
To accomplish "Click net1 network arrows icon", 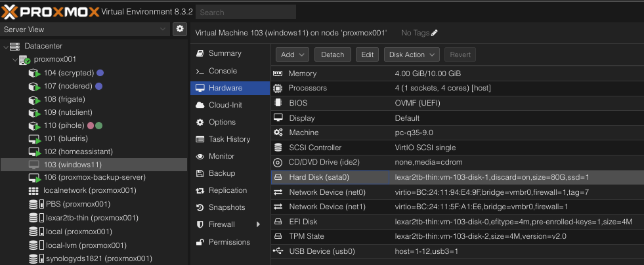I will tap(278, 207).
